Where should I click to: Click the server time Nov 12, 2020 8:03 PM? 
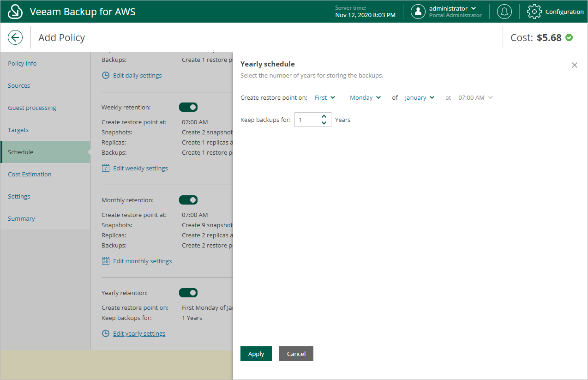(x=365, y=15)
